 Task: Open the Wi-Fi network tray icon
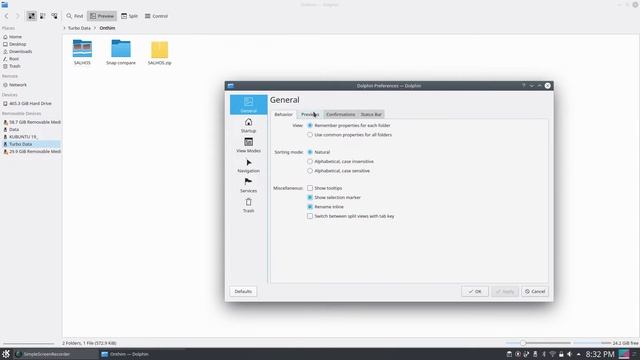click(552, 354)
